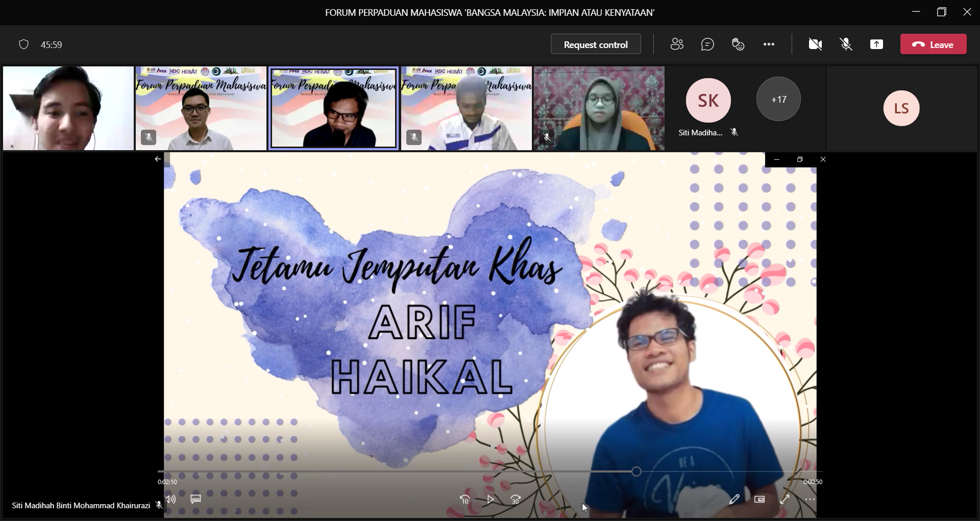Viewport: 980px width, 521px height.
Task: Click the Request control button
Action: pyautogui.click(x=596, y=44)
